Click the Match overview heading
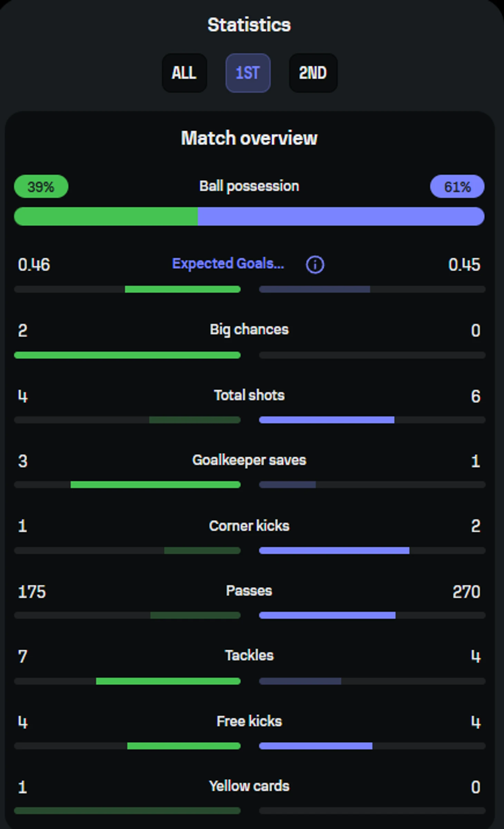The width and height of the screenshot is (504, 829). pos(249,138)
